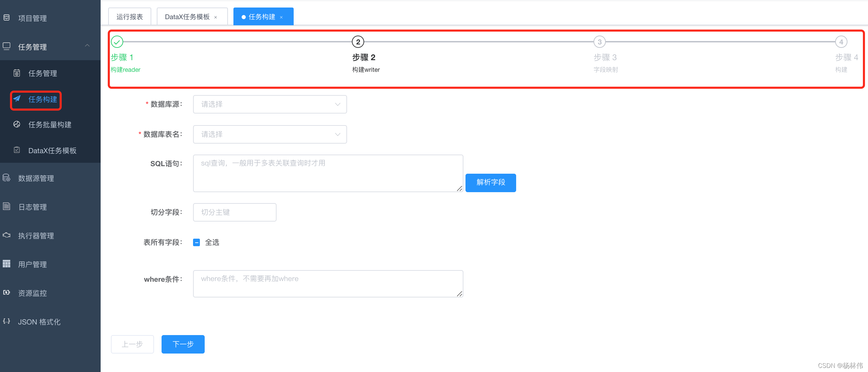The height and width of the screenshot is (372, 868).
Task: Switch to the DataX任务模板 tab
Action: [x=187, y=17]
